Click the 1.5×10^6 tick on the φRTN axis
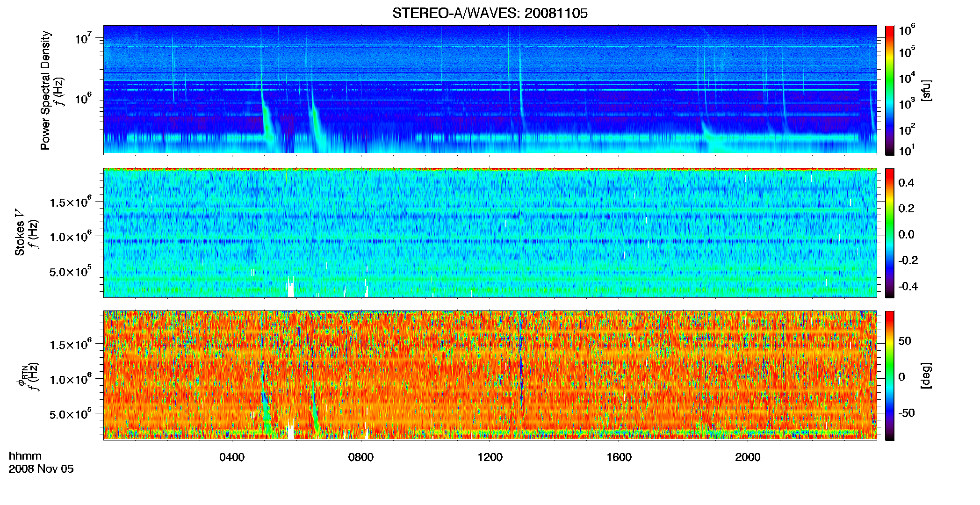Screen dimensions: 980x505 tap(70, 344)
